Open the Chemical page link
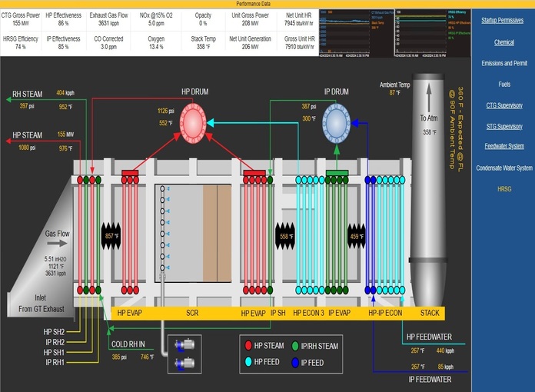 pos(504,42)
